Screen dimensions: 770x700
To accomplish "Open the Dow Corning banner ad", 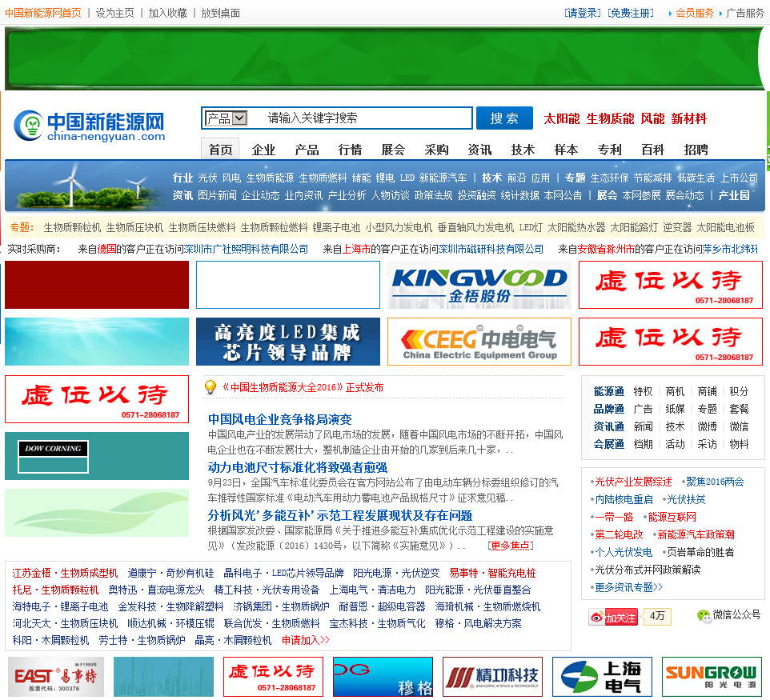I will tap(97, 456).
